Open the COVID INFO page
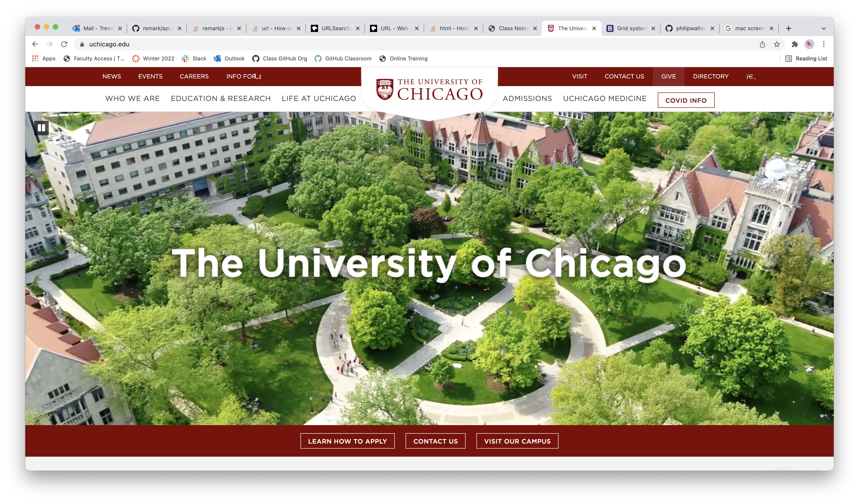This screenshot has width=859, height=504. (686, 100)
